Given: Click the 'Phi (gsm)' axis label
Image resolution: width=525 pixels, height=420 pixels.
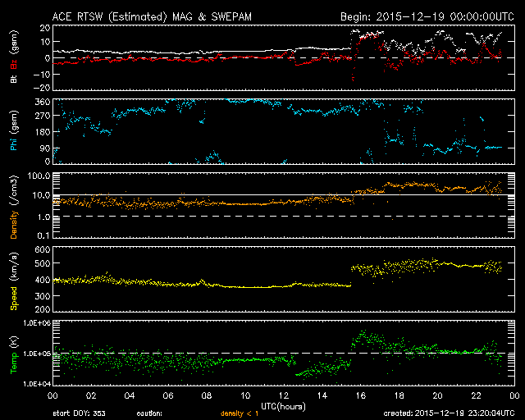Looking at the screenshot, I should [x=14, y=130].
